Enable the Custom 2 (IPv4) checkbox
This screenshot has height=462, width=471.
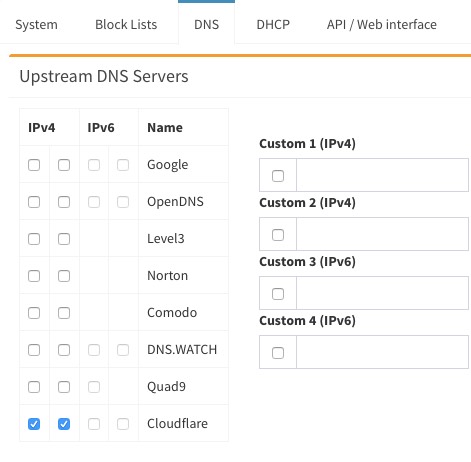pos(278,235)
